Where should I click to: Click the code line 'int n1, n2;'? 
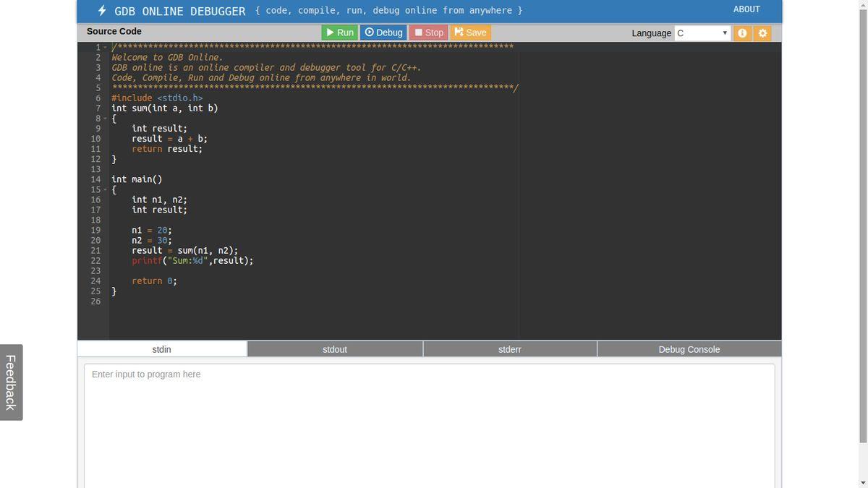click(x=159, y=200)
